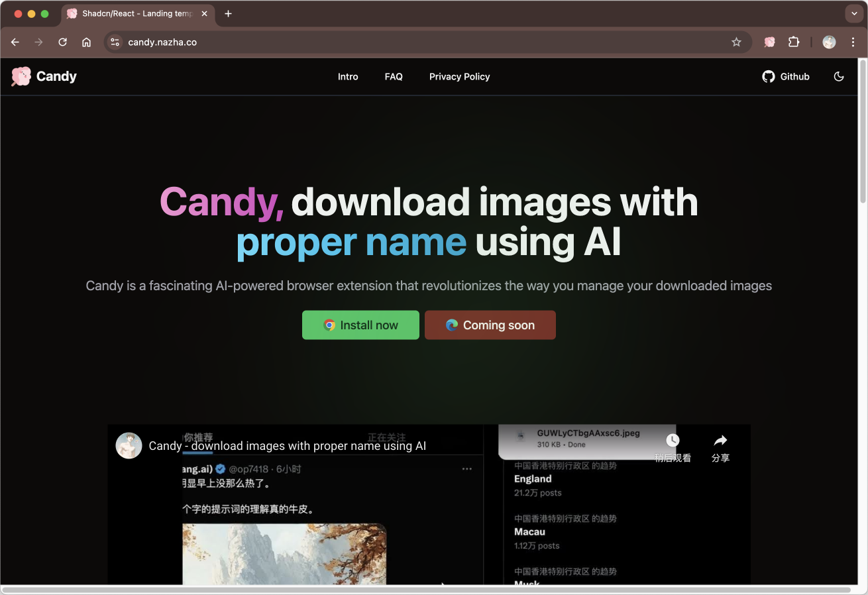Click the "proper name" headline text
Screen dimensions: 868x595
click(x=351, y=243)
